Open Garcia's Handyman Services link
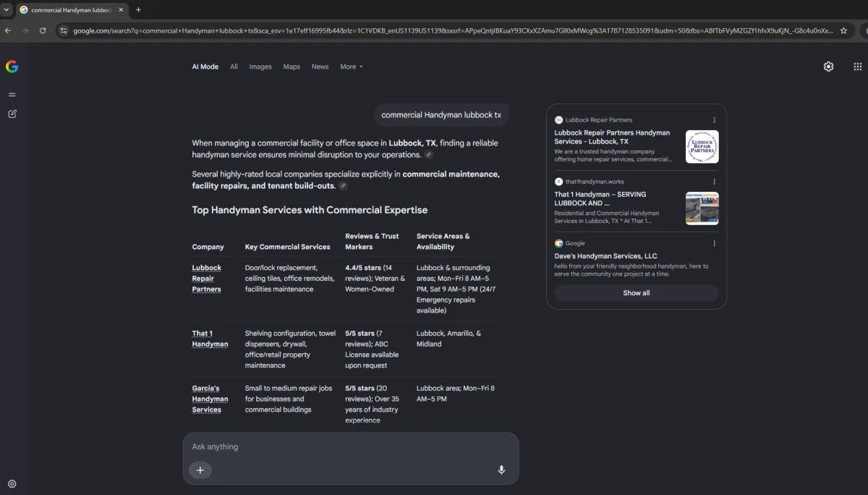 tap(210, 399)
